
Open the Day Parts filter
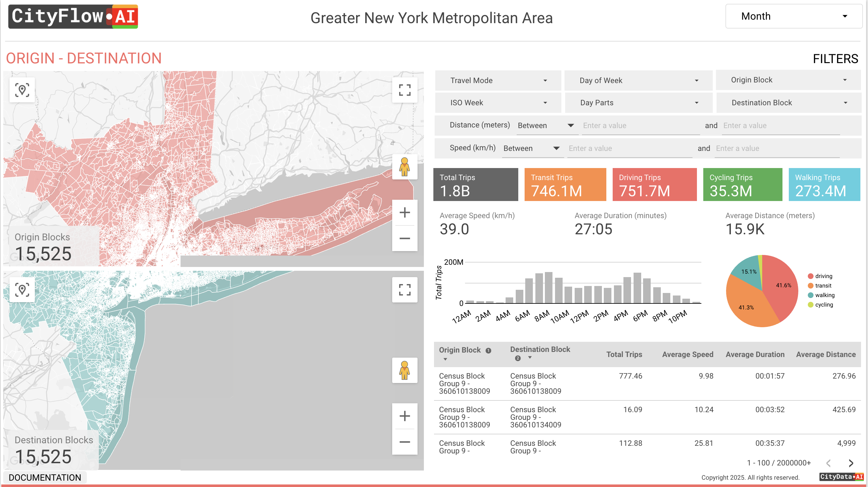click(638, 103)
